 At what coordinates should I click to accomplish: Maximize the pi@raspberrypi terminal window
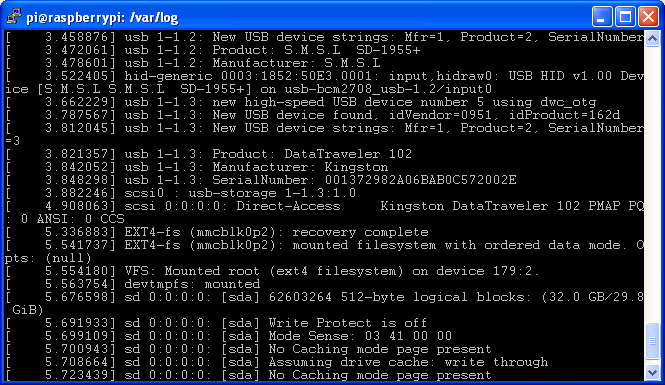[x=625, y=17]
